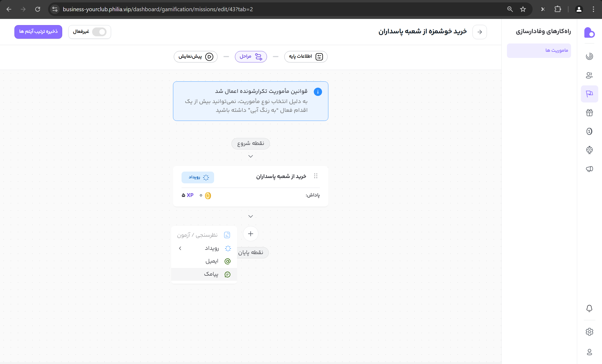Click chevron below نقطه شروع
The height and width of the screenshot is (364, 602).
250,156
